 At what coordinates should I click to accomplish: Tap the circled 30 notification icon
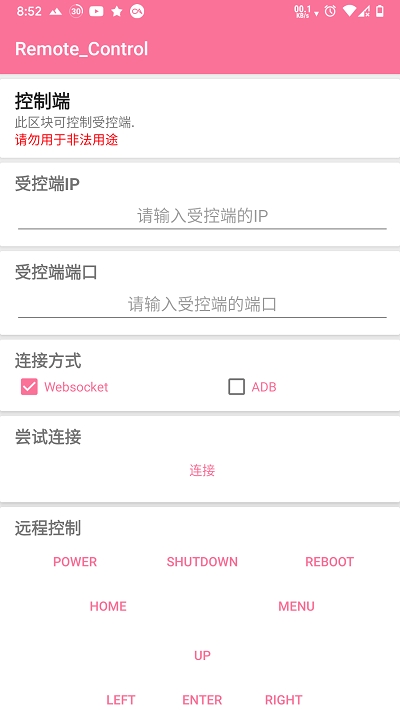click(76, 12)
